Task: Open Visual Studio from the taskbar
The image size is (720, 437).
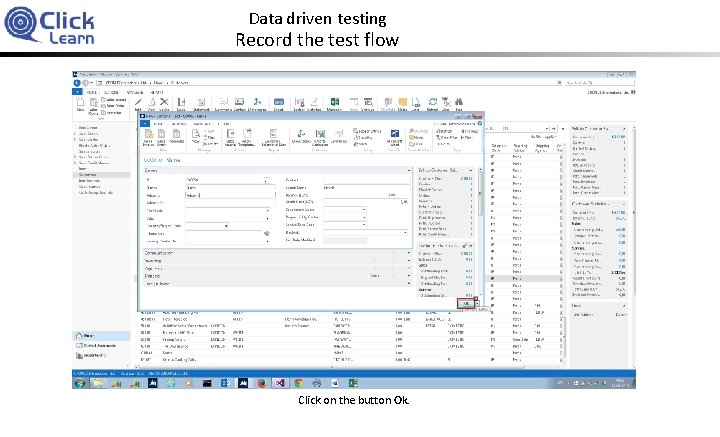Action: (280, 383)
